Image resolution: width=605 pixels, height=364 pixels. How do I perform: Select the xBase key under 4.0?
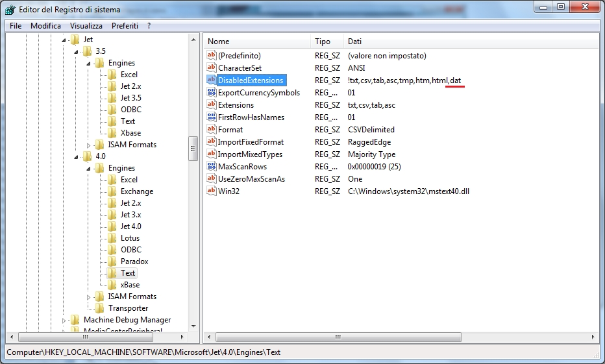[x=130, y=285]
